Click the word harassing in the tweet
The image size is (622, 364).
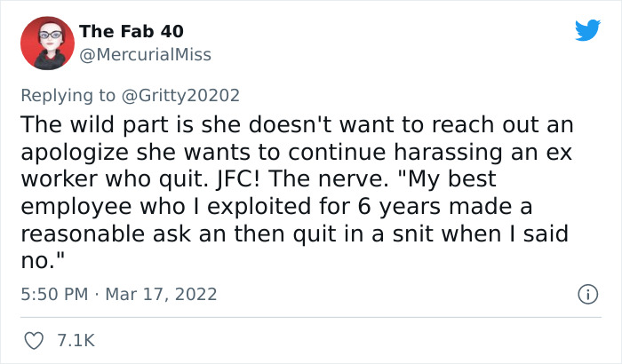(x=448, y=152)
